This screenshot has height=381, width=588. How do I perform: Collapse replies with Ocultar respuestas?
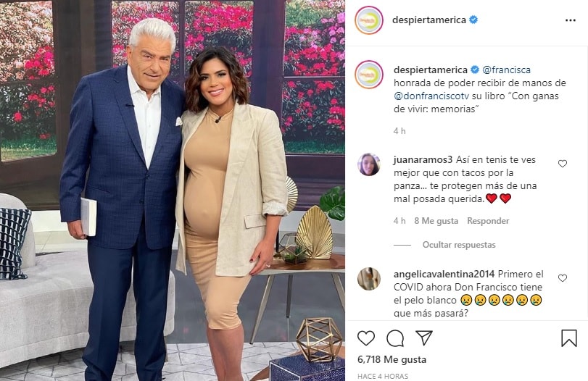coord(459,245)
